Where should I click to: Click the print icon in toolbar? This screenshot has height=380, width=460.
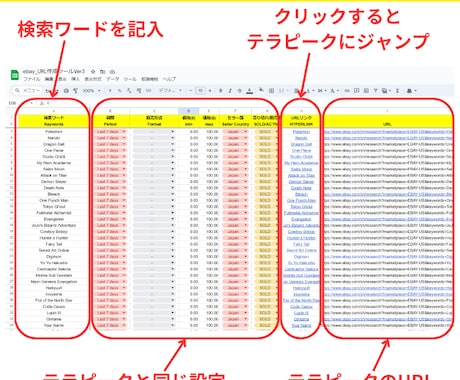(66, 91)
